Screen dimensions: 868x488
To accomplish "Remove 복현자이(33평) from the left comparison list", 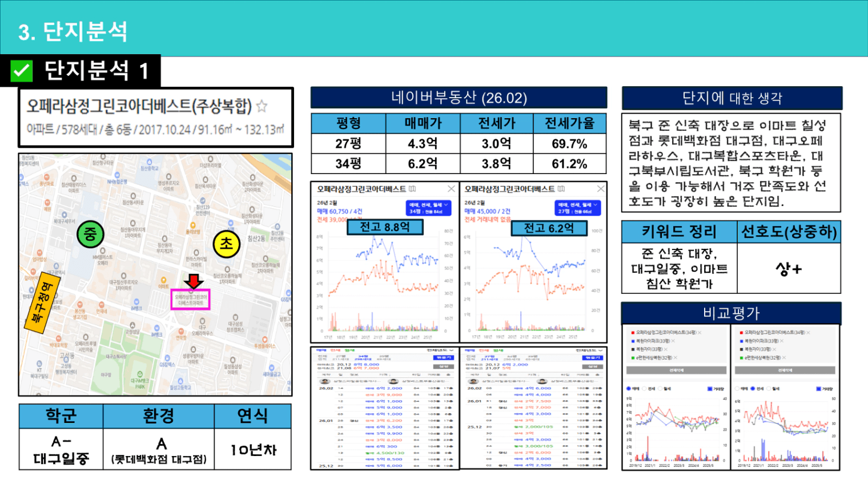I will point(666,349).
